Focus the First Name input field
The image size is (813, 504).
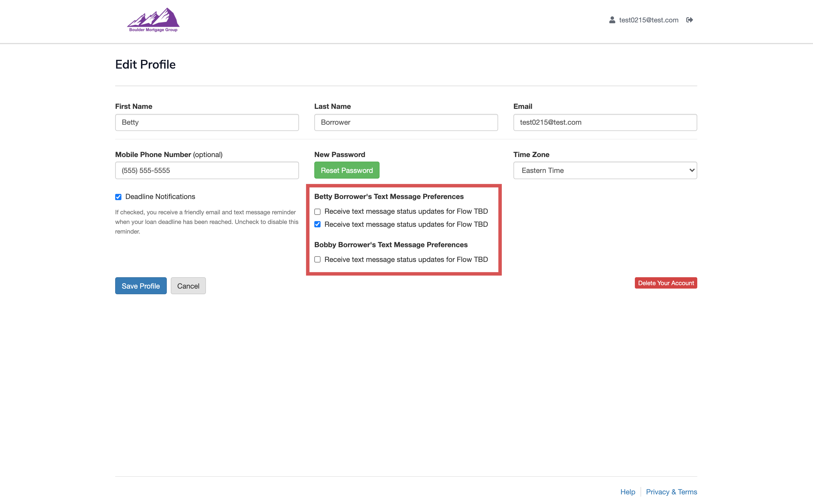(x=207, y=122)
